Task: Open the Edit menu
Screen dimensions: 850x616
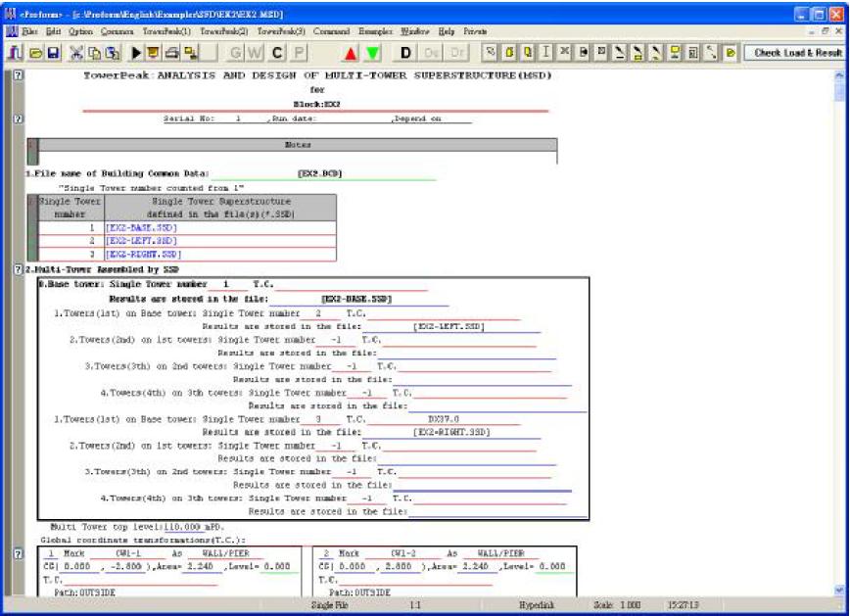Action: pyautogui.click(x=54, y=31)
